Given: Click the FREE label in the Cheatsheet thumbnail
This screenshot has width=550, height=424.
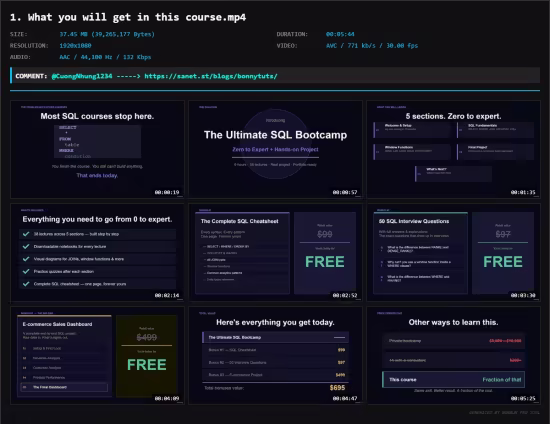Looking at the screenshot, I should [325, 262].
